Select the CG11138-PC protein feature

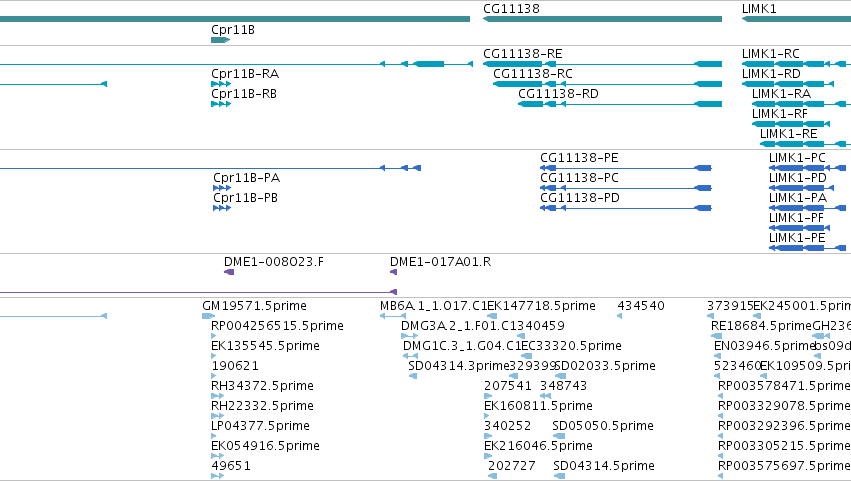pyautogui.click(x=626, y=188)
